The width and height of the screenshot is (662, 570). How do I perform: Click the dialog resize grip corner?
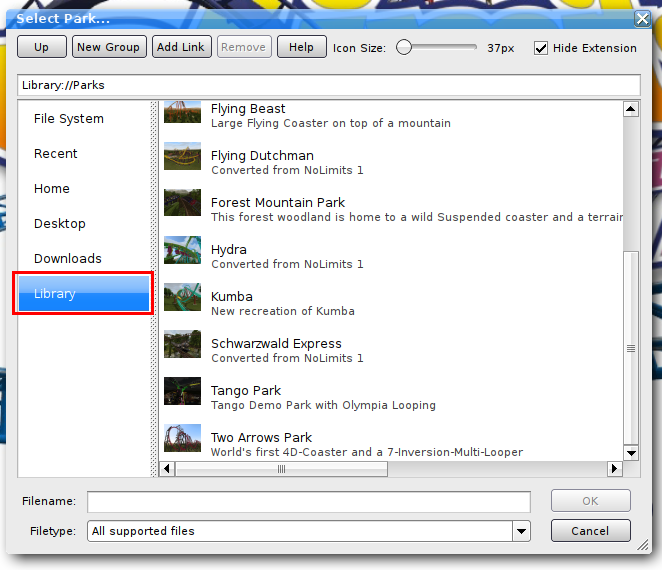[x=643, y=545]
